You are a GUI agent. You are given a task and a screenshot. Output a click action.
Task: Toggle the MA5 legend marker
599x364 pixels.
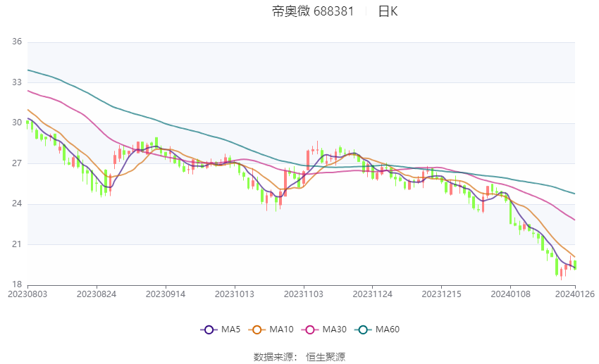tap(209, 330)
